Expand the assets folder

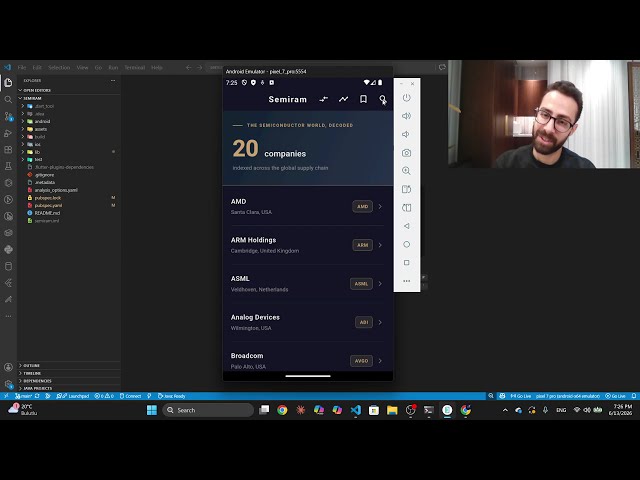pos(69,129)
